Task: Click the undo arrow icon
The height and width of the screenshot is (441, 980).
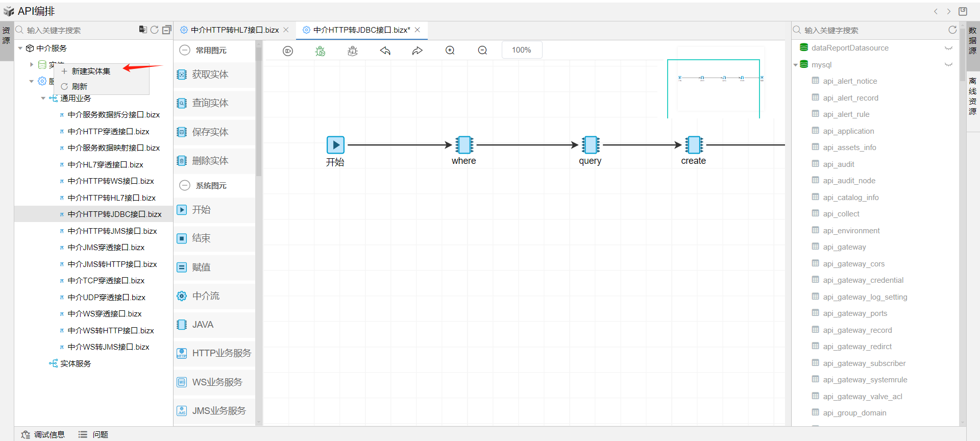Action: pos(385,51)
